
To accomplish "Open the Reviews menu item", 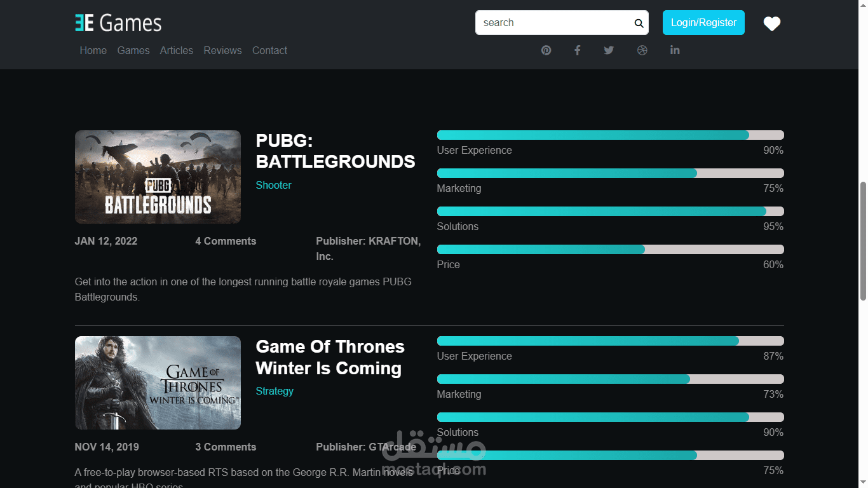I will pyautogui.click(x=222, y=50).
